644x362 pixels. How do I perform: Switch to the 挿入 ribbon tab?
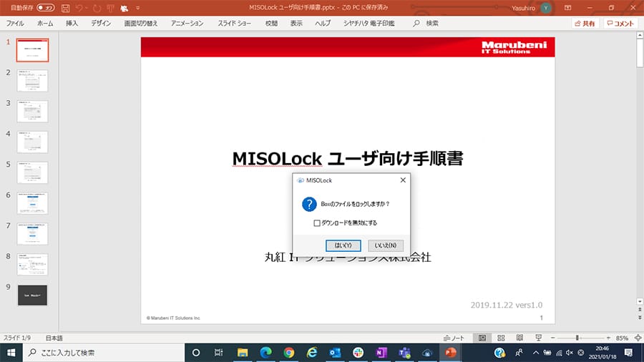[72, 24]
